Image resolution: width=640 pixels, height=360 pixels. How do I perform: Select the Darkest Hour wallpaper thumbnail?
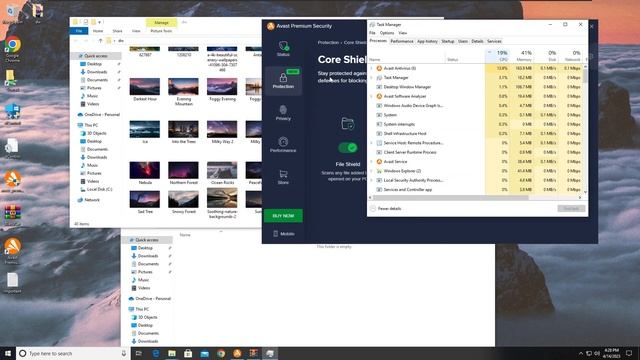(144, 89)
